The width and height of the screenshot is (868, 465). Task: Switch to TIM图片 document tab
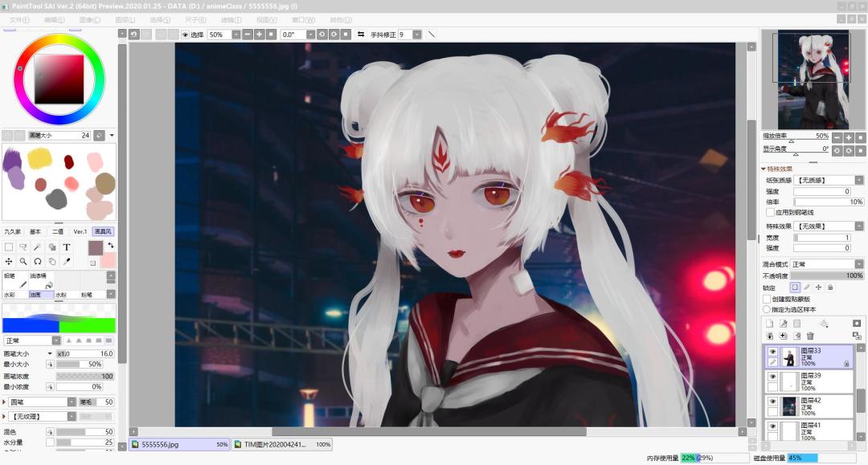(282, 444)
